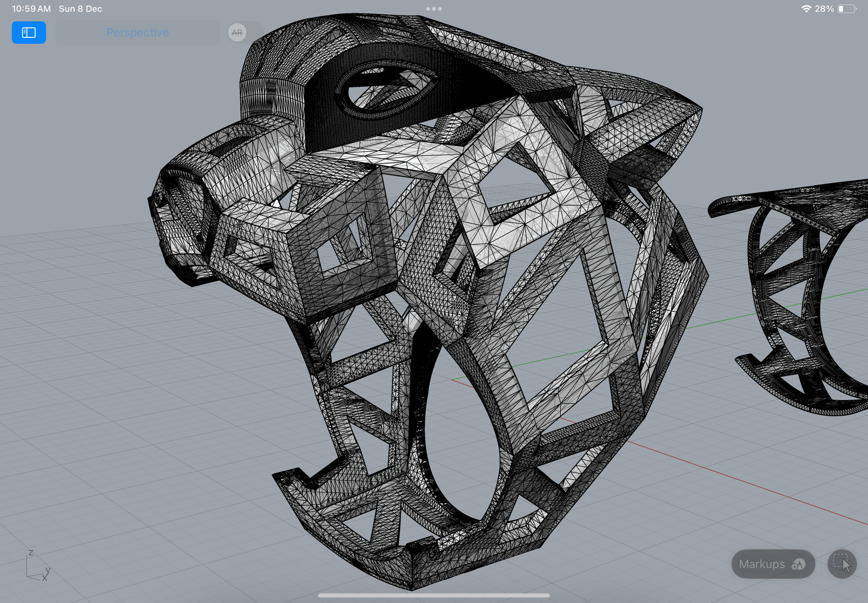Tap the Wi-Fi status icon
Image resolution: width=868 pixels, height=603 pixels.
pos(806,8)
